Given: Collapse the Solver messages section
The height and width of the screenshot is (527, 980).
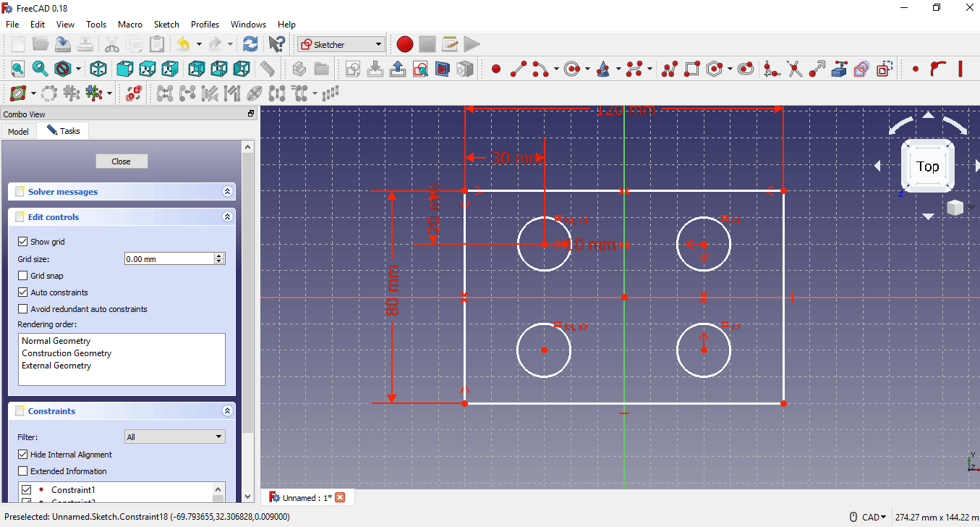Looking at the screenshot, I should coord(227,192).
